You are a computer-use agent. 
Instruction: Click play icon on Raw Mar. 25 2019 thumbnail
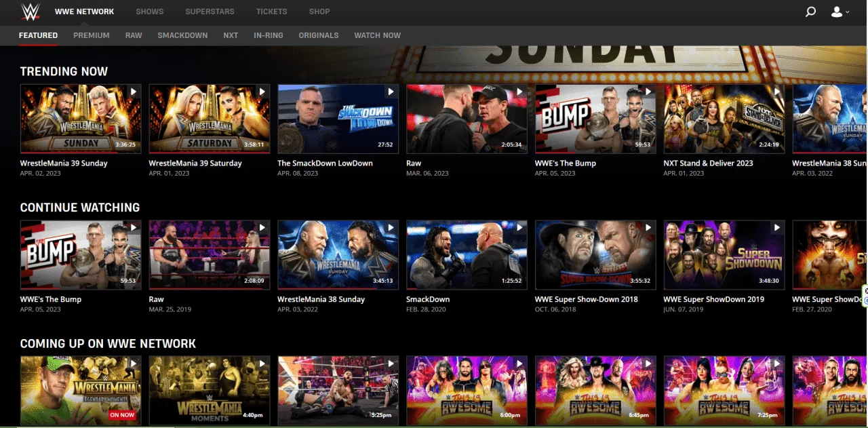pyautogui.click(x=262, y=228)
